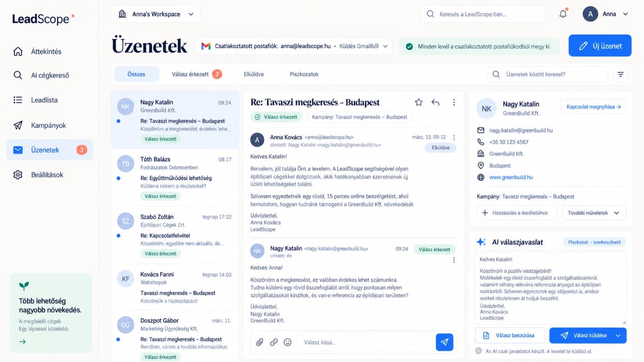Open the Tóth Balázs conversation
Viewport: 644px width, 362px height.
point(175,177)
